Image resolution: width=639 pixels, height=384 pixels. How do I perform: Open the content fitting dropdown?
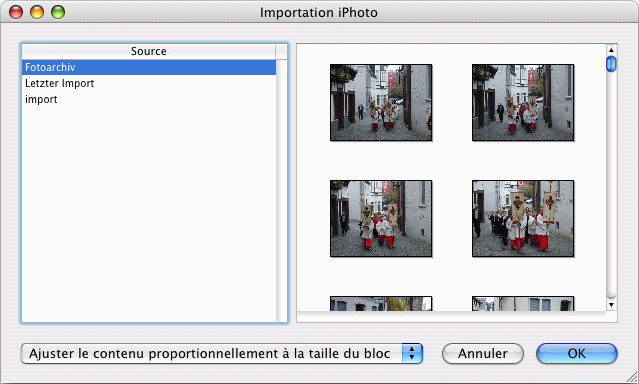[x=222, y=353]
